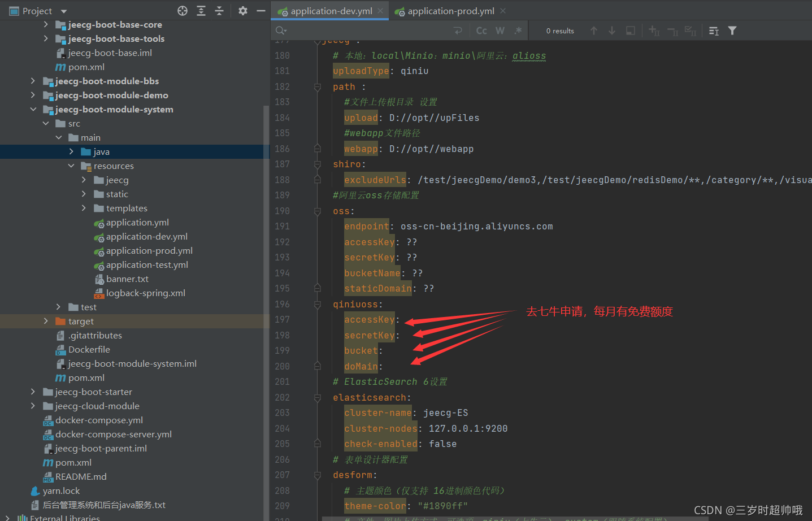Toggle multiline search mode icon
Image resolution: width=812 pixels, height=521 pixels.
tap(714, 31)
